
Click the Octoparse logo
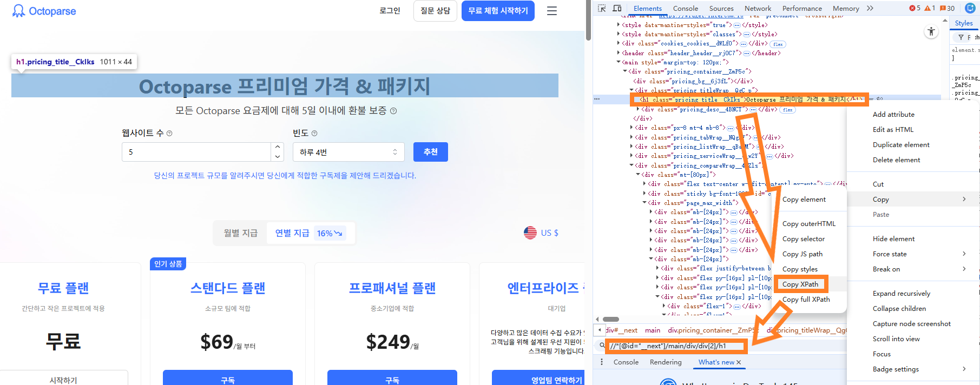coord(44,11)
